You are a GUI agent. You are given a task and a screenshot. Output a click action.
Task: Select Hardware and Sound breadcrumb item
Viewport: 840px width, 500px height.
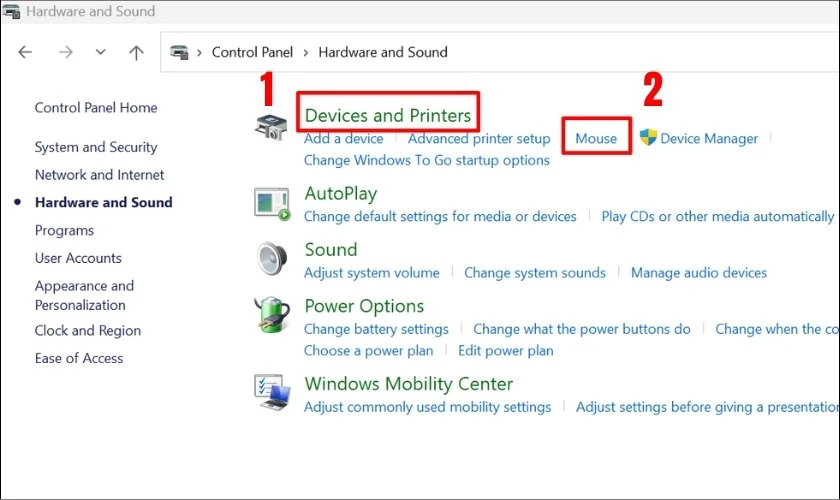coord(383,52)
